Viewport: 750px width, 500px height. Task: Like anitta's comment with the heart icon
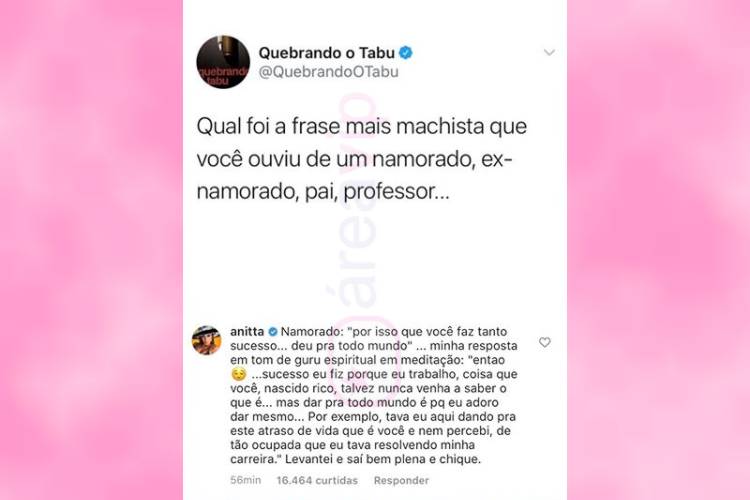544,342
